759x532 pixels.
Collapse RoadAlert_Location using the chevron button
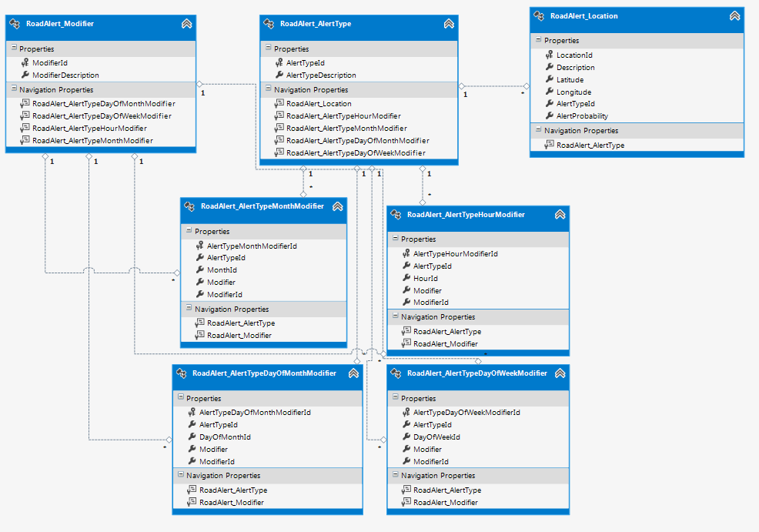click(734, 16)
